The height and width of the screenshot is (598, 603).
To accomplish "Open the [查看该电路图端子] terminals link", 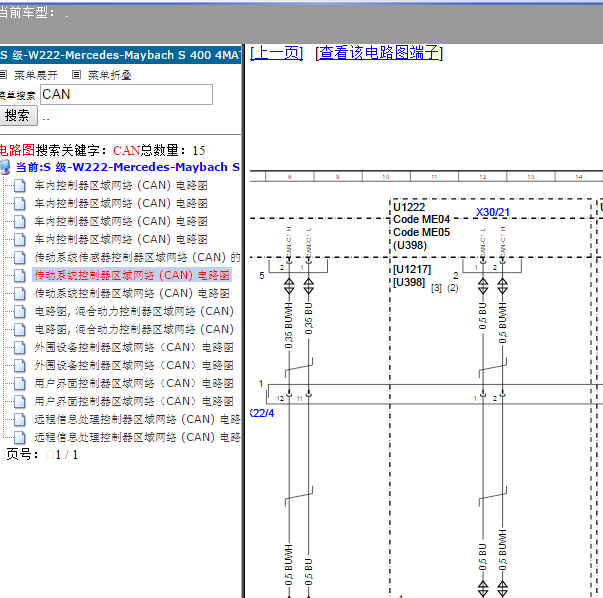I will pos(379,53).
